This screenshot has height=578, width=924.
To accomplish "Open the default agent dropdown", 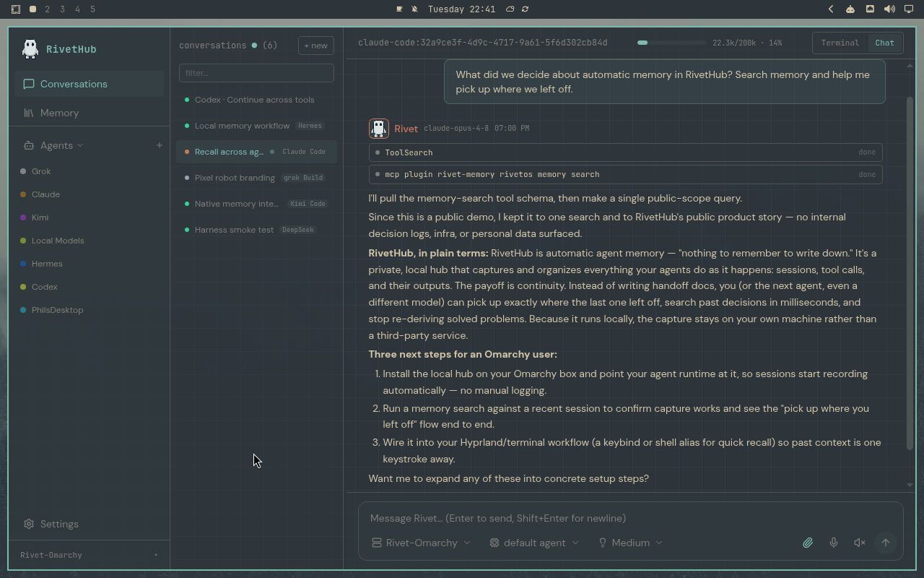I will point(534,543).
